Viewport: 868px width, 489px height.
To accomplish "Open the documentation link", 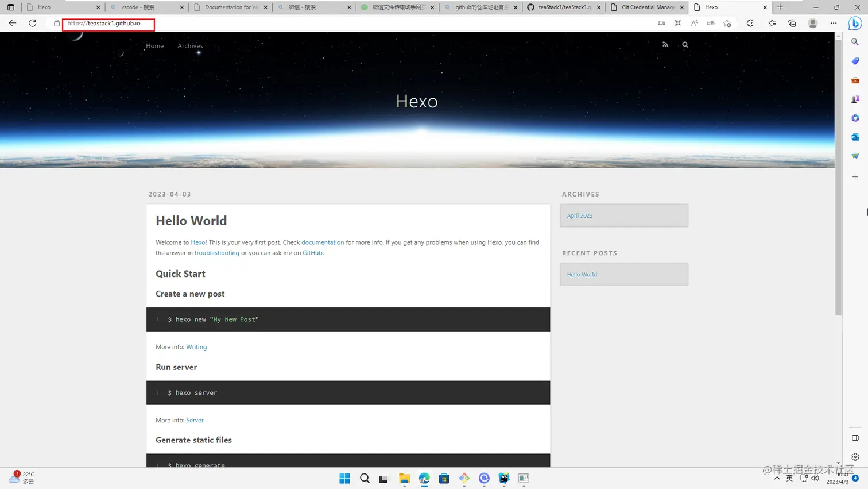I will pyautogui.click(x=323, y=242).
